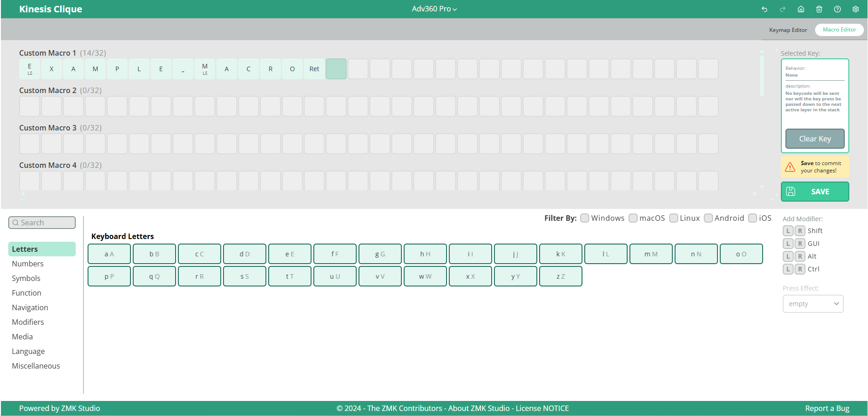Click the Clear Key button
868x416 pixels.
click(815, 139)
